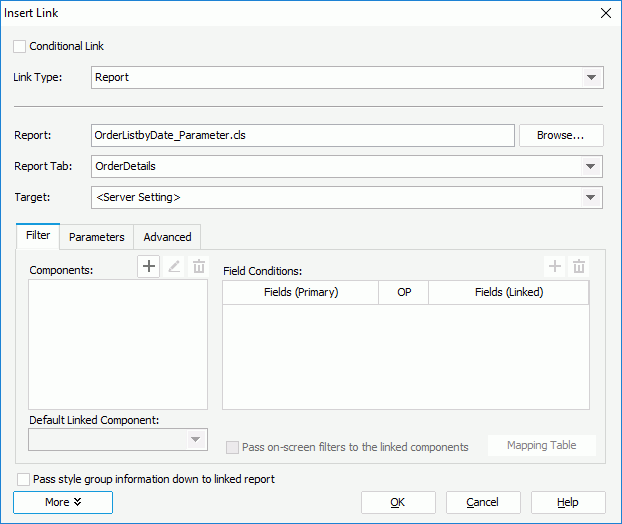Switch to the Filter tab
The height and width of the screenshot is (524, 622).
(x=38, y=236)
